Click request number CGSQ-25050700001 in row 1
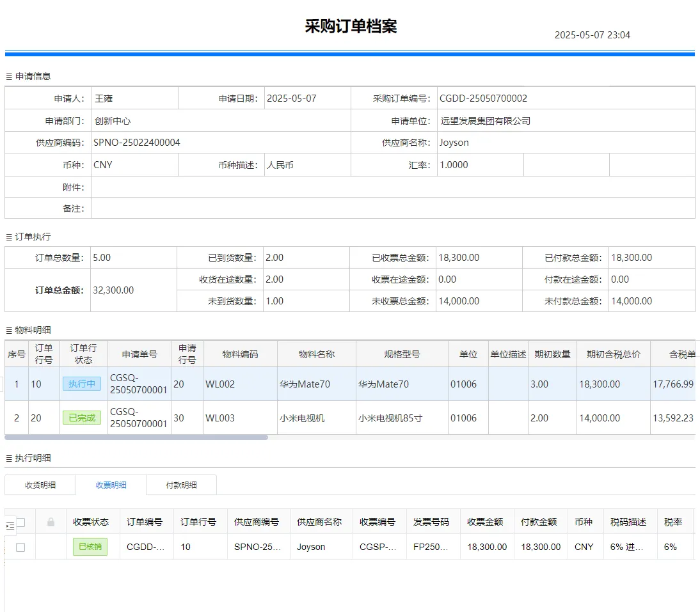This screenshot has width=700, height=612. tap(138, 384)
